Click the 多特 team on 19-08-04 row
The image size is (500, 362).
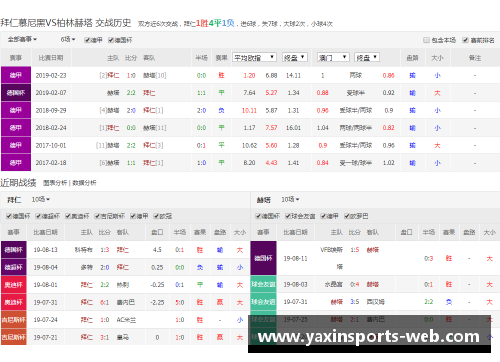tap(86, 267)
